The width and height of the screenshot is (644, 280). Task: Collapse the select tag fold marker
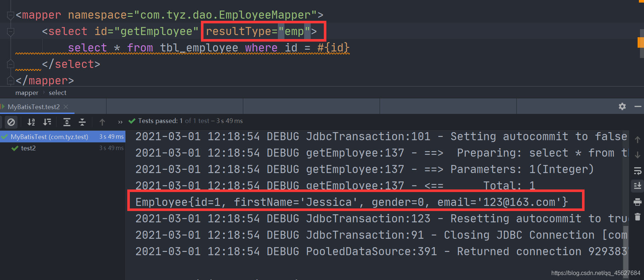click(x=11, y=32)
